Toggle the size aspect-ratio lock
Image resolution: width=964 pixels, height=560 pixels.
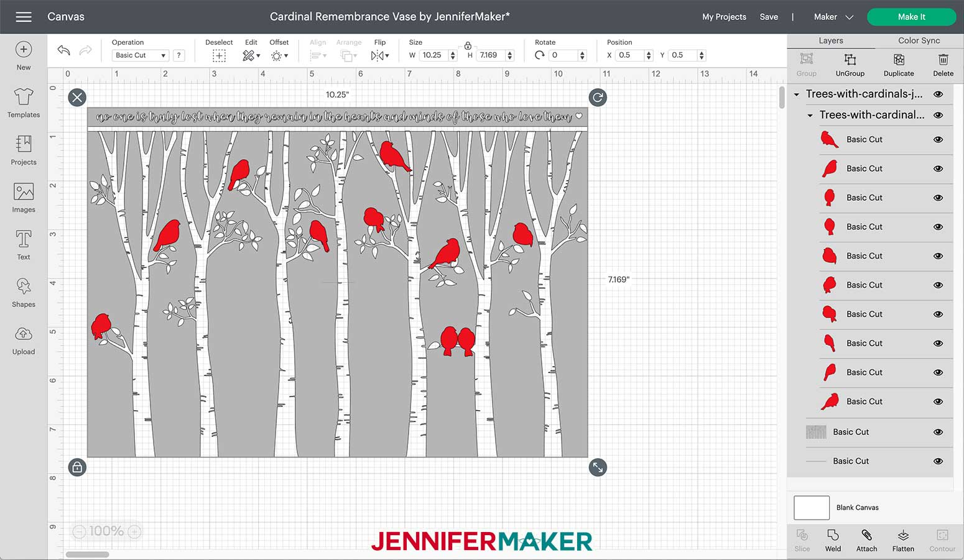click(468, 45)
